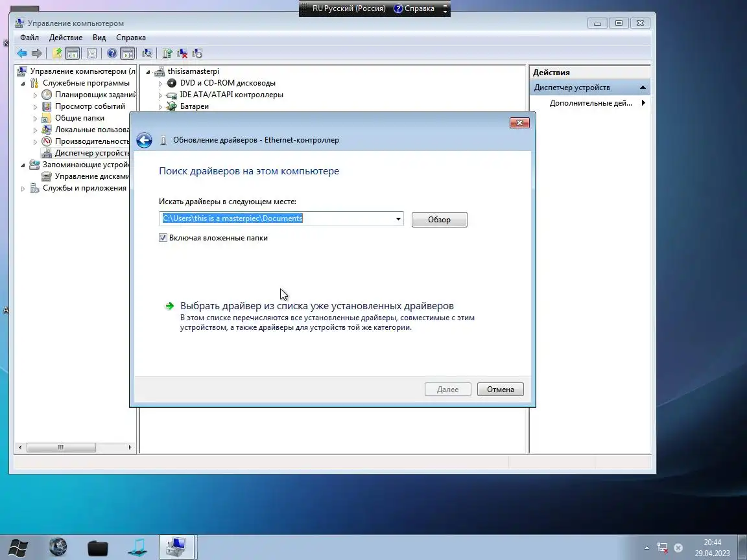
Task: Uncheck Включая вложенные папки checkbox
Action: pos(163,238)
